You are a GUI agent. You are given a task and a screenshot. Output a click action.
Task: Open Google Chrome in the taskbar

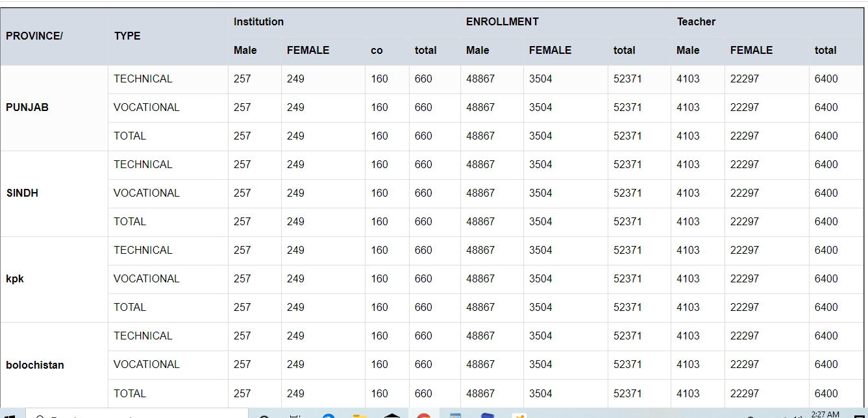423,415
